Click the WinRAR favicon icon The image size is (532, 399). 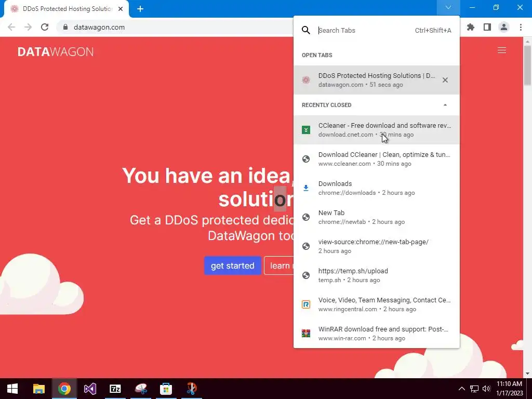305,334
